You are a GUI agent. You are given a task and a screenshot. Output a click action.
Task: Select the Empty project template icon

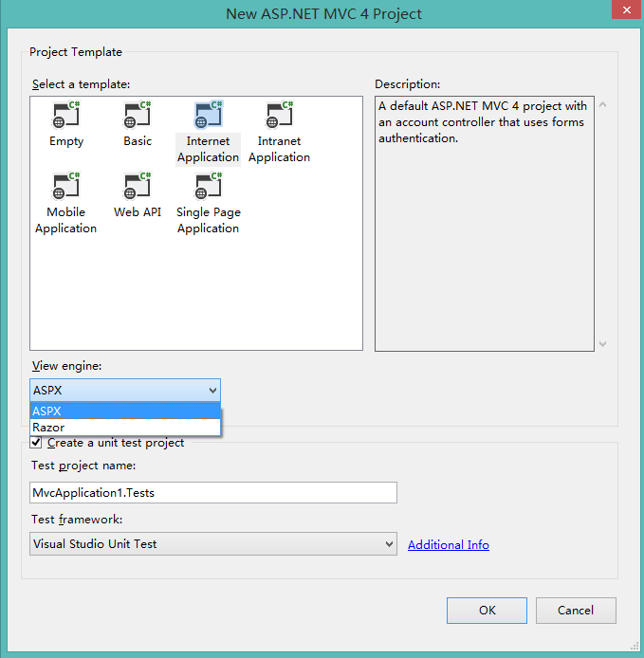(66, 115)
